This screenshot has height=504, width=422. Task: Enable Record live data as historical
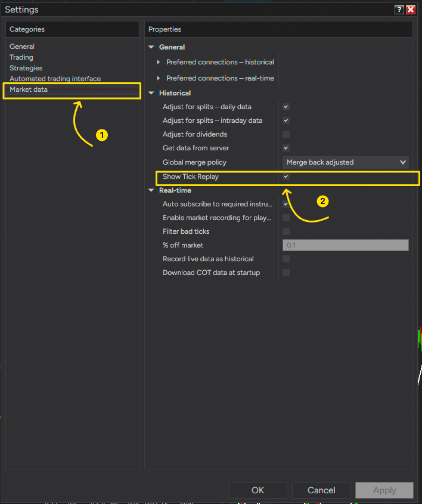pos(286,259)
